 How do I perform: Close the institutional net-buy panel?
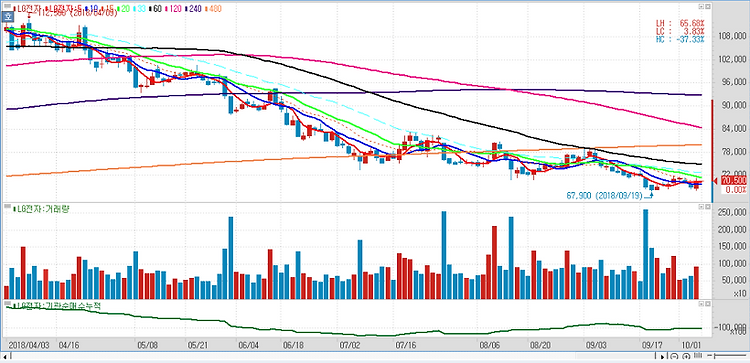[x=708, y=304]
